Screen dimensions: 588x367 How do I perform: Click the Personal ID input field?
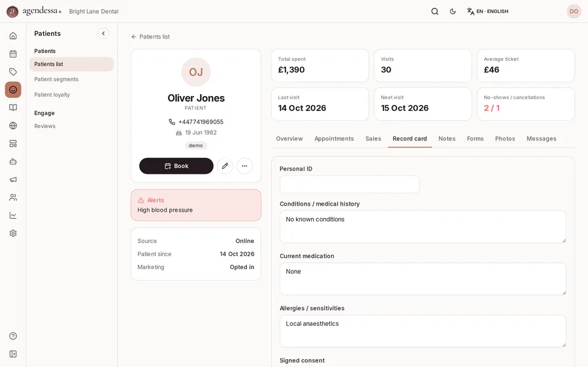click(x=350, y=184)
